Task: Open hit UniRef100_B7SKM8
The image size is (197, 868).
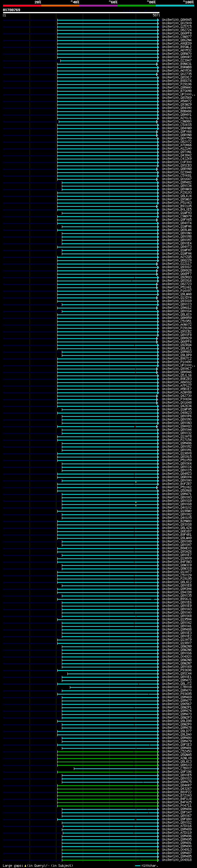Action: (176, 91)
